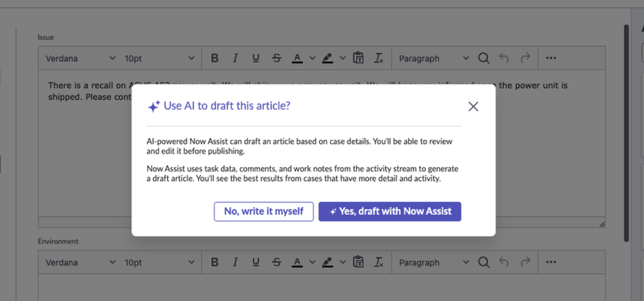Click Find and Replace icon in Issue toolbar

tap(483, 58)
